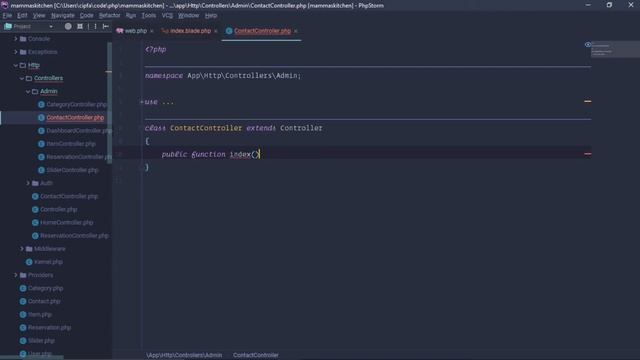This screenshot has height=360, width=640.
Task: Expand the folded use statements
Action: pos(142,102)
